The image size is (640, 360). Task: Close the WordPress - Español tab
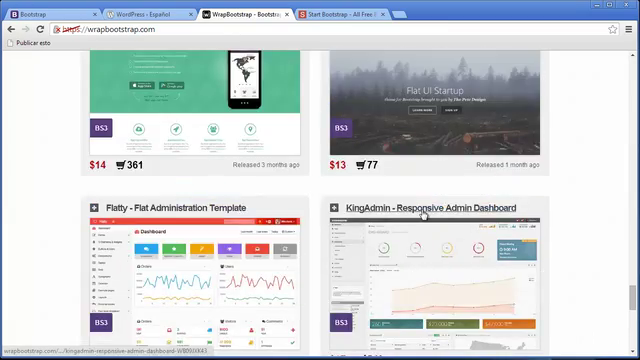191,14
